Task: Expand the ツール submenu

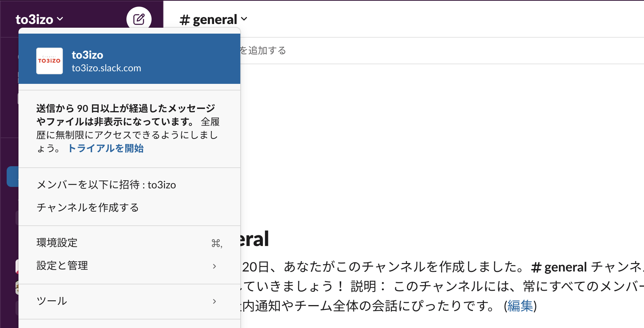Action: [x=52, y=301]
